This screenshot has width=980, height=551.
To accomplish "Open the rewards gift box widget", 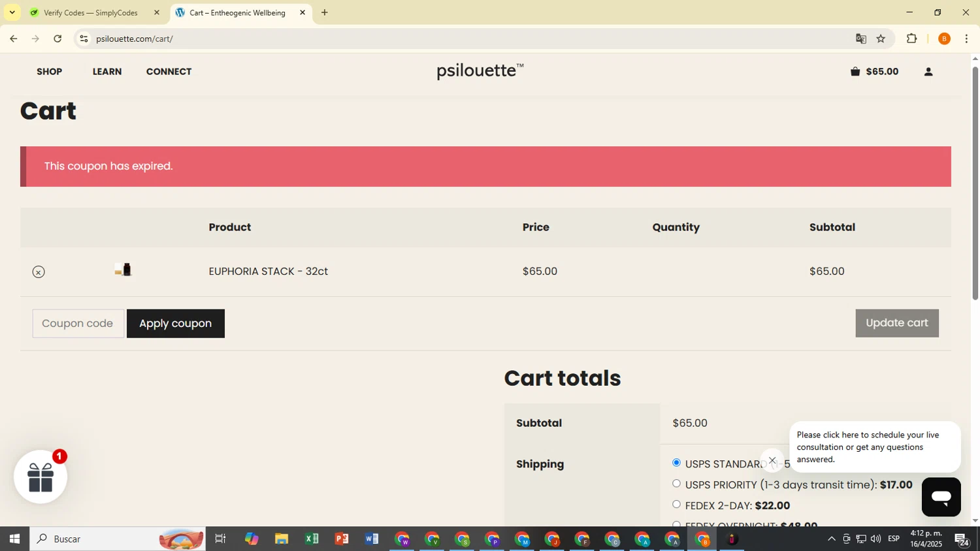I will 41,477.
